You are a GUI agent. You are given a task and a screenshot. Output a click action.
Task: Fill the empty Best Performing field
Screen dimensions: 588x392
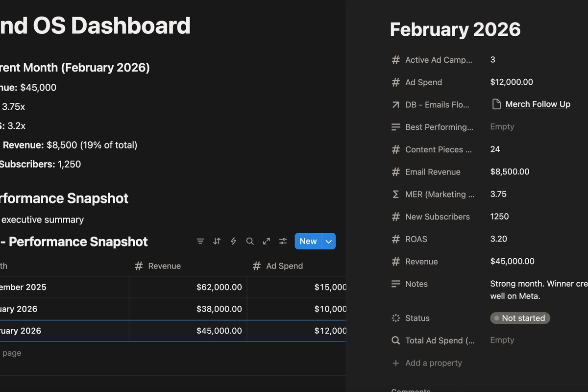click(x=502, y=126)
